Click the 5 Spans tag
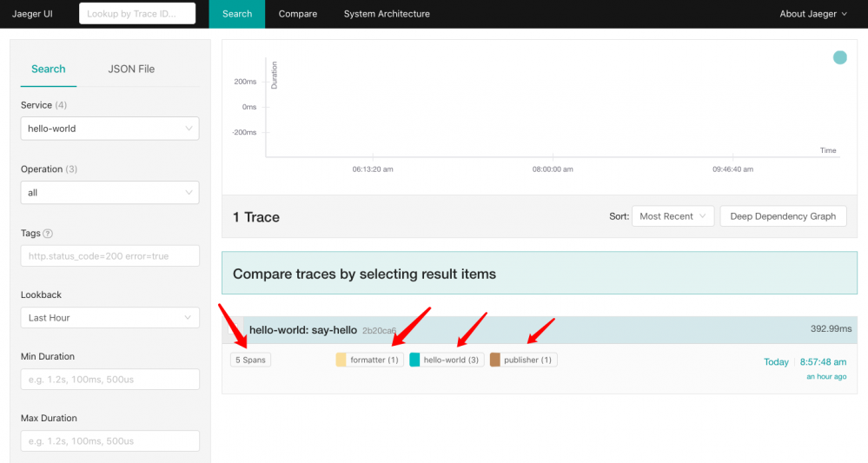The height and width of the screenshot is (463, 868). (250, 360)
